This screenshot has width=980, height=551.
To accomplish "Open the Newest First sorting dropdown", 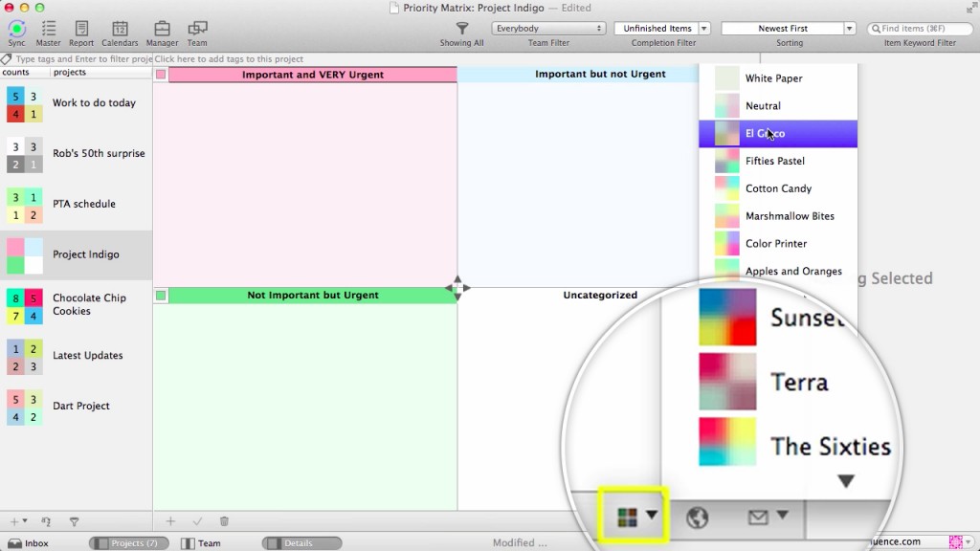I will (849, 29).
